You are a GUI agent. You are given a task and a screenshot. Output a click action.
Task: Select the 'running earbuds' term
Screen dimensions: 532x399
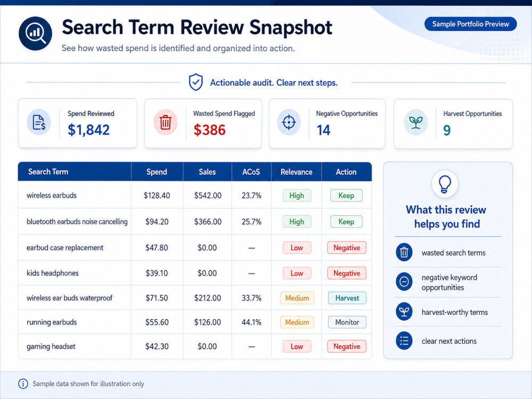(52, 322)
